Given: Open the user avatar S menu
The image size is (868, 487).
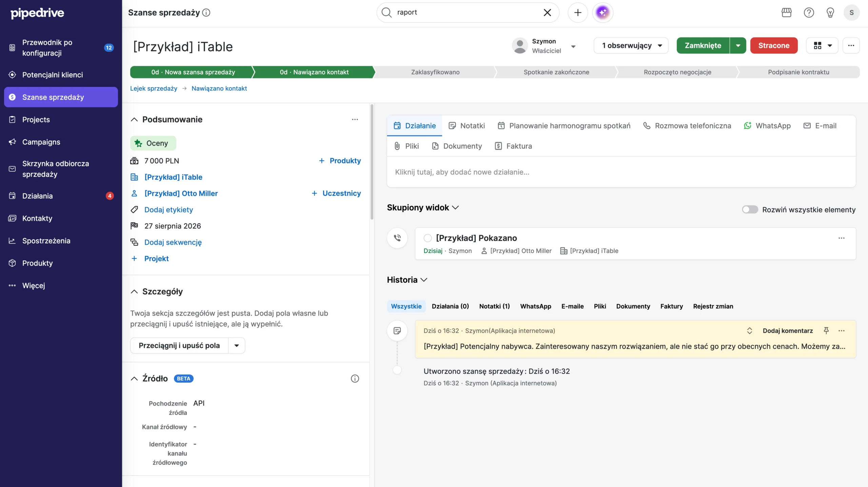Looking at the screenshot, I should tap(851, 13).
